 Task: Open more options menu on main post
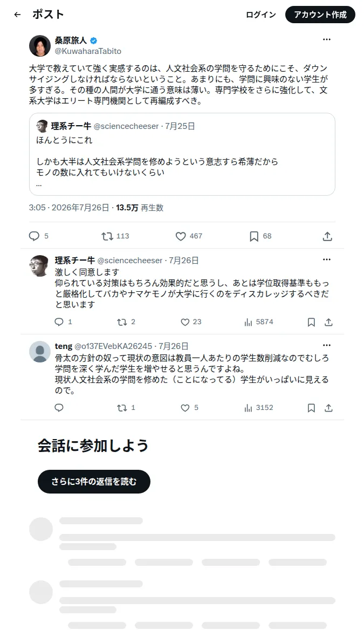click(x=327, y=39)
